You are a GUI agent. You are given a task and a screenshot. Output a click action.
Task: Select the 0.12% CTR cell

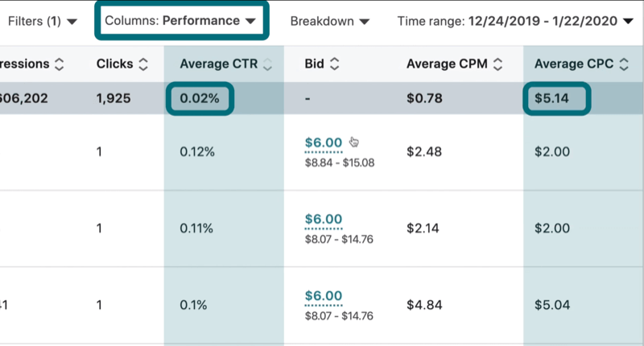pos(196,151)
